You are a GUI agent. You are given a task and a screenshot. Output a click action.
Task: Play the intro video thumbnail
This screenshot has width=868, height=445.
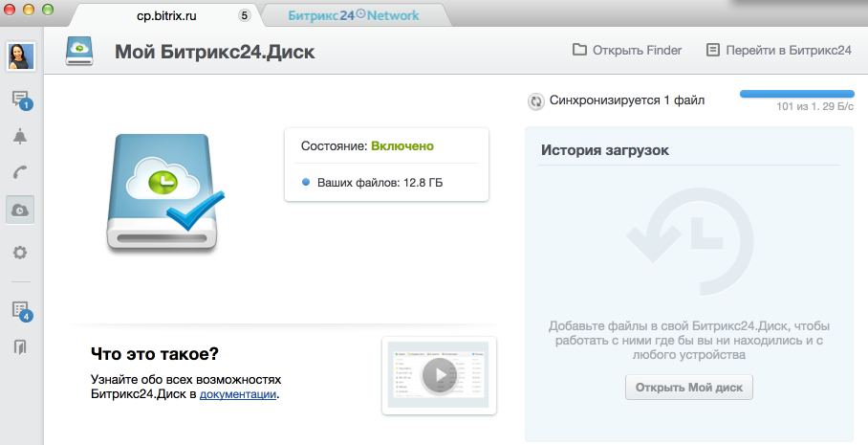(439, 375)
